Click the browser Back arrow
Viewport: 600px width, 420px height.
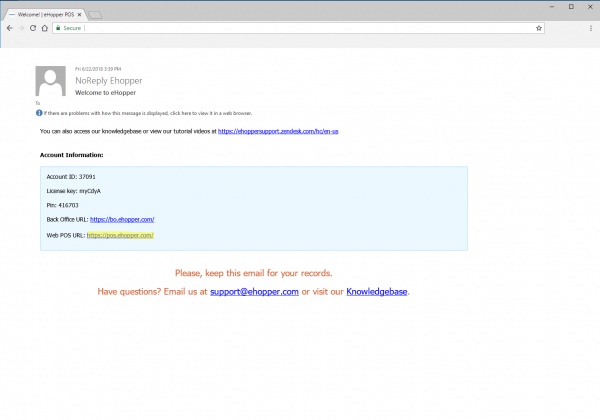point(9,28)
